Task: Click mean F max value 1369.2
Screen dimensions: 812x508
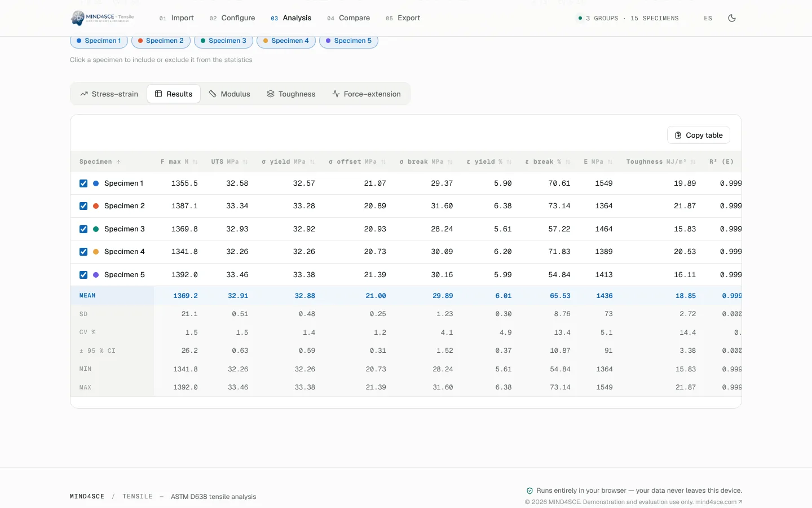Action: (186, 296)
